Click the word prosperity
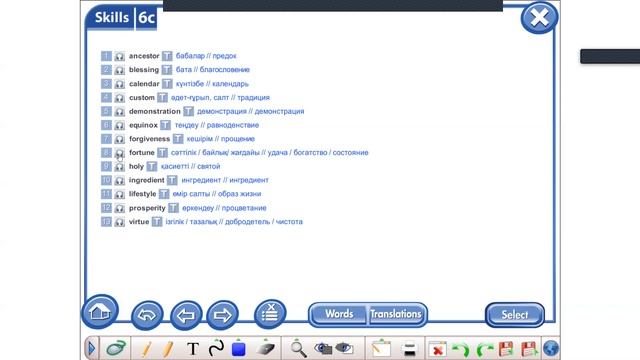This screenshot has height=360, width=640. pyautogui.click(x=147, y=208)
